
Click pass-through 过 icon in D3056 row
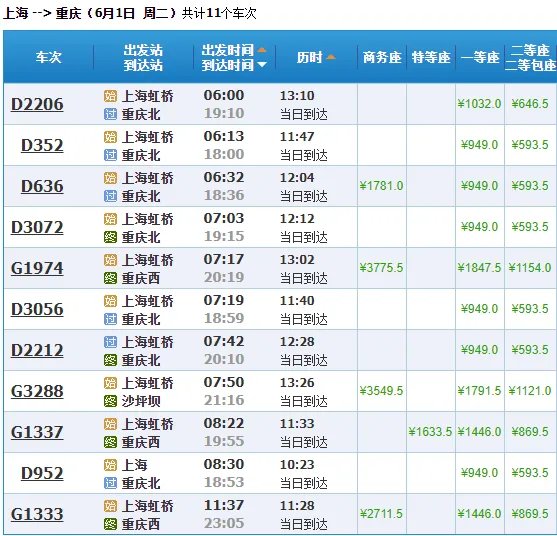110,319
